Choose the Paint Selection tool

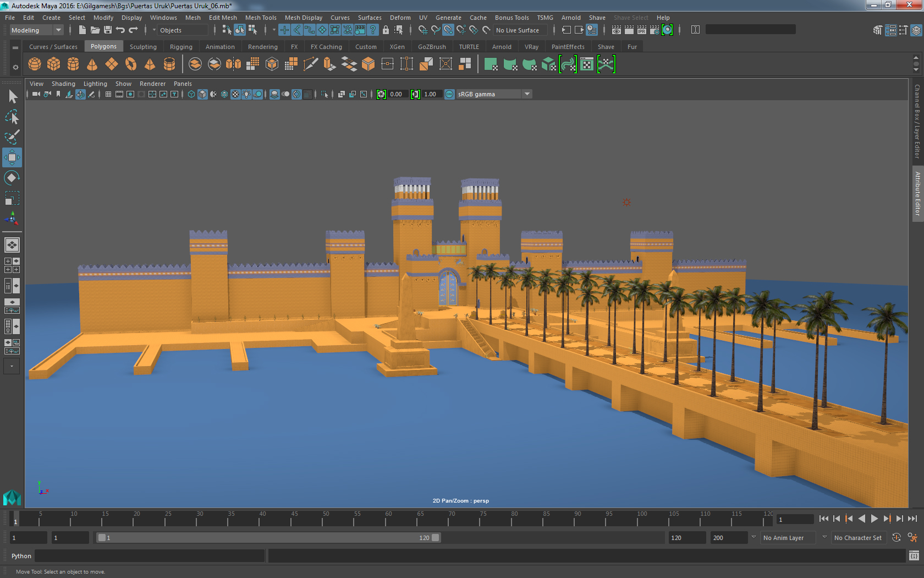12,137
